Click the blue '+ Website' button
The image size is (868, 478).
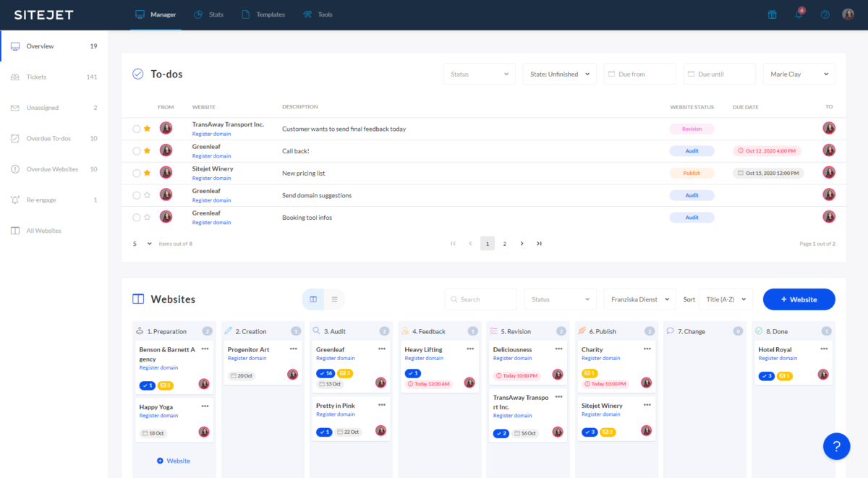799,299
